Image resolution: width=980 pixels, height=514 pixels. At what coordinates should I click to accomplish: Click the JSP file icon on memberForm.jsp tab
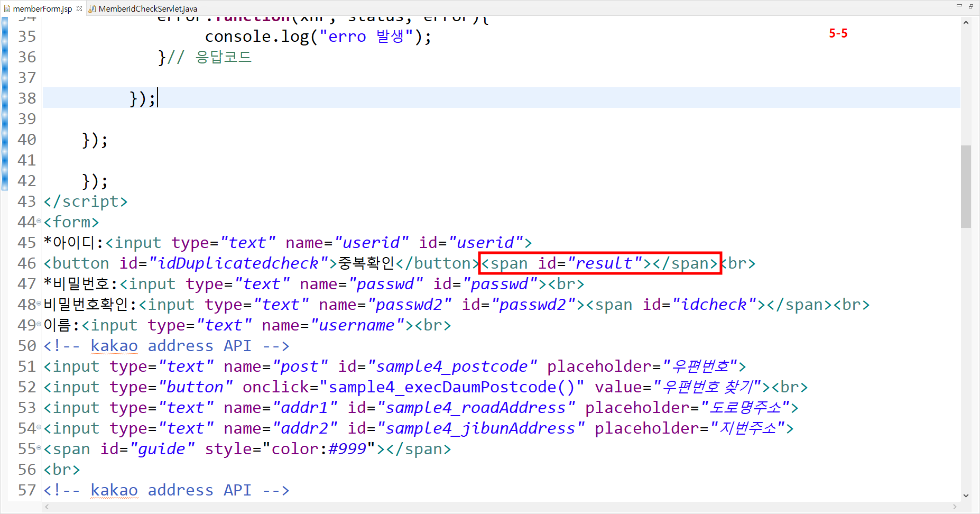[x=7, y=8]
